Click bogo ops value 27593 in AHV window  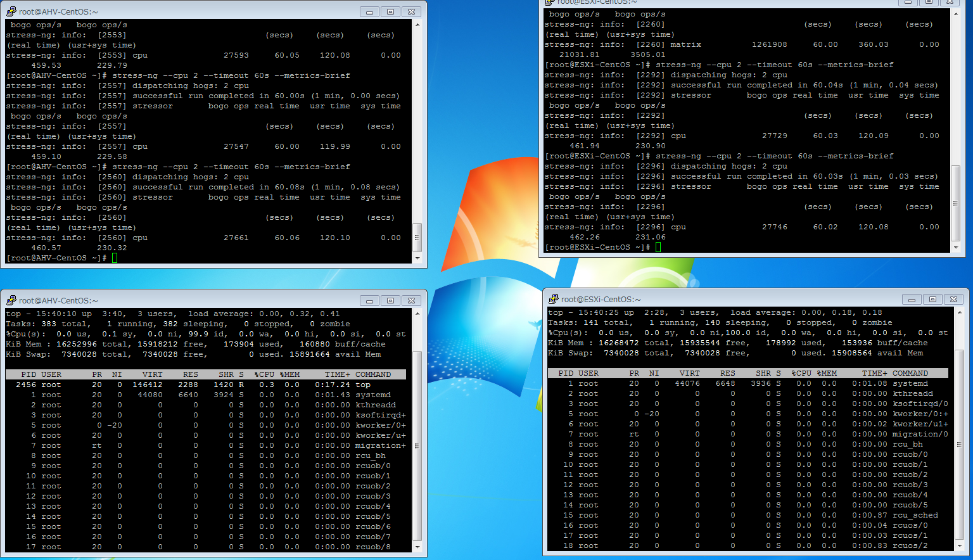(x=236, y=55)
